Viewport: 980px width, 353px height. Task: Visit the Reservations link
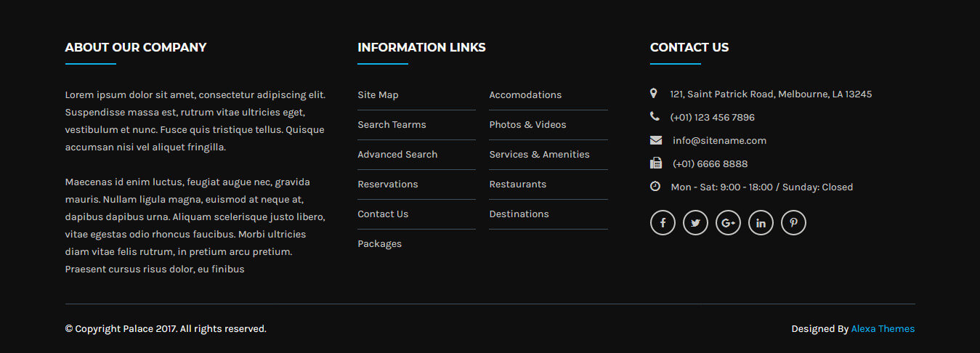point(388,184)
